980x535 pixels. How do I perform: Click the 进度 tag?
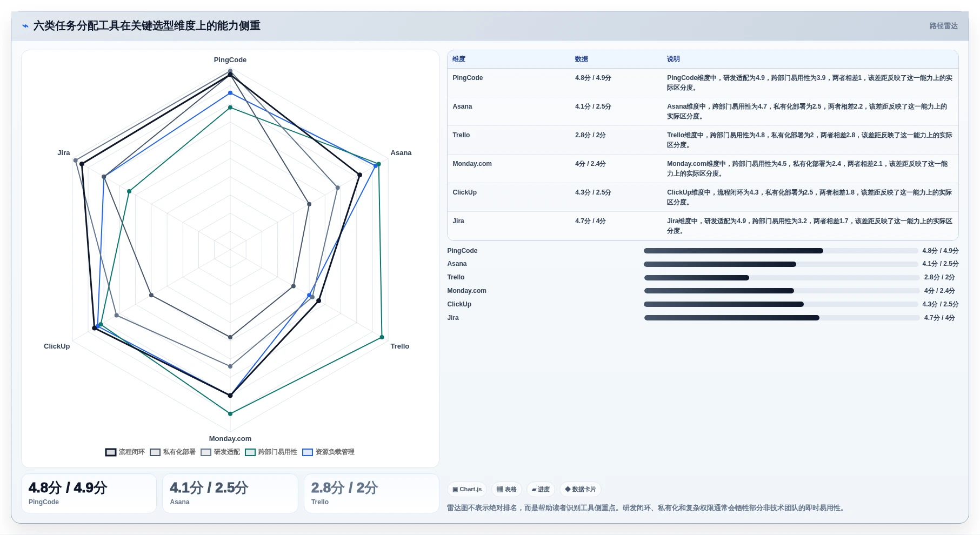pos(541,490)
